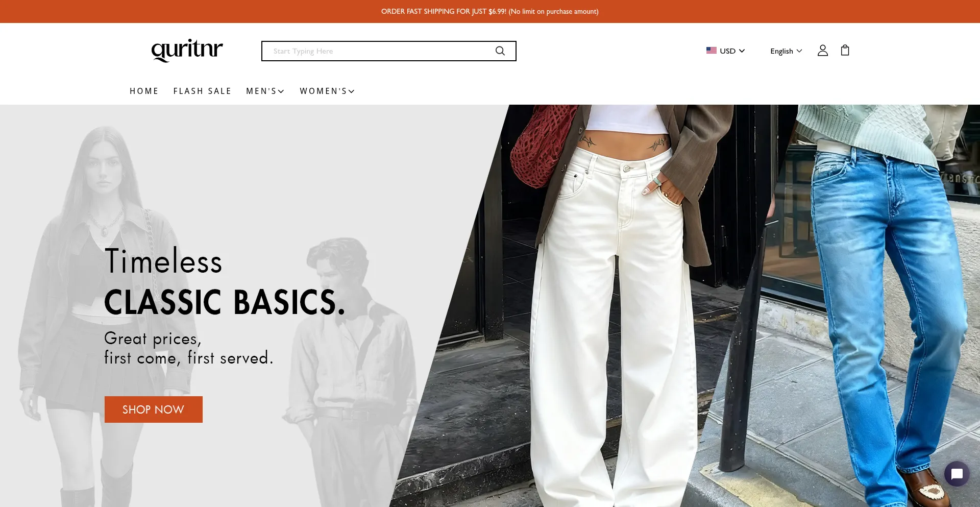
Task: Click the chevron beside English
Action: [799, 51]
